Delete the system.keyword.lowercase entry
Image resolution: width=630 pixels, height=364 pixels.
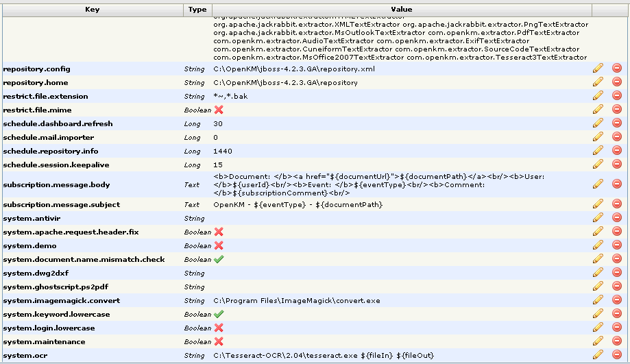(x=617, y=314)
